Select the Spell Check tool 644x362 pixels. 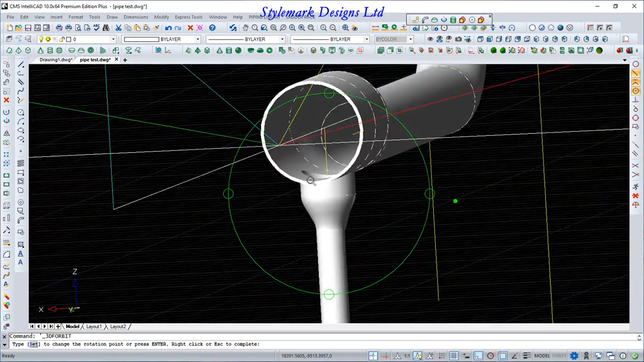(x=96, y=28)
